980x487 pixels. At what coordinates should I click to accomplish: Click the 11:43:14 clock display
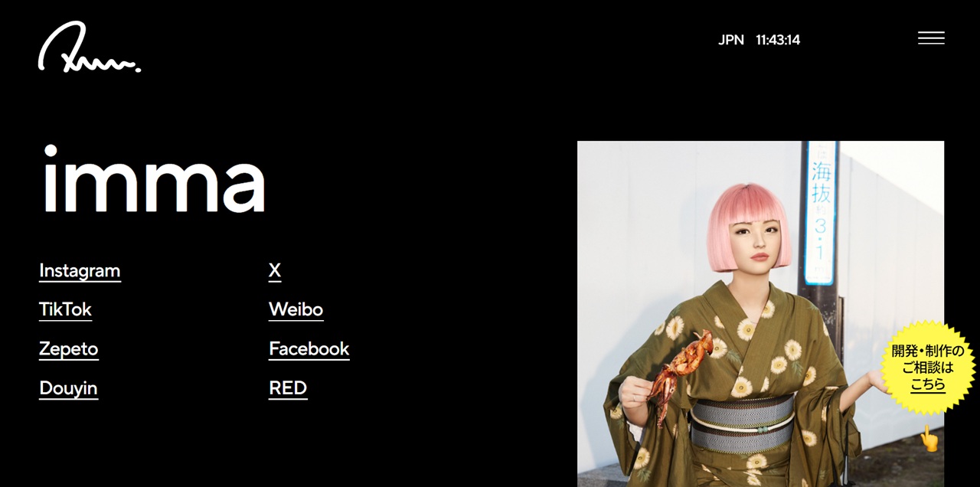point(778,40)
